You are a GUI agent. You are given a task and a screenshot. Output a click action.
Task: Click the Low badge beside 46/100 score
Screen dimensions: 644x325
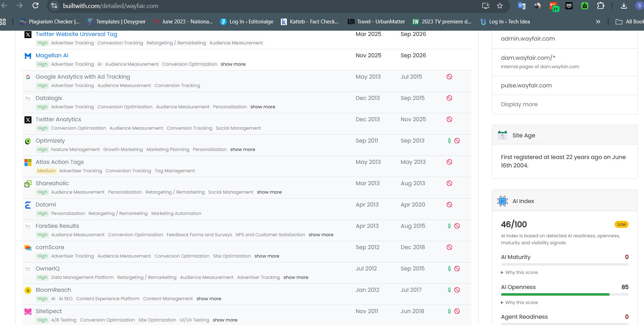[x=622, y=224]
